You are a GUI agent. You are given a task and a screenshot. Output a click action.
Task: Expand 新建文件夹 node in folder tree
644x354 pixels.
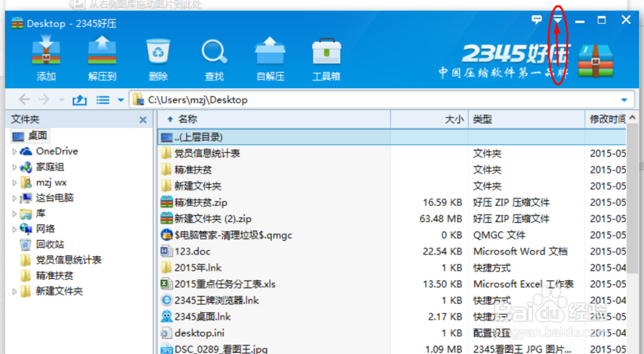[14, 292]
